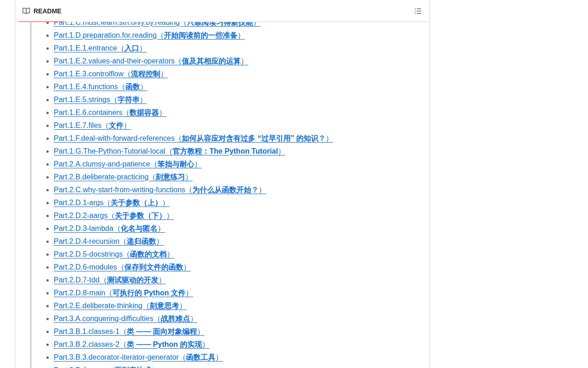Open Part.3.B.1.classes-1 link
588x368 pixels.
(x=129, y=332)
